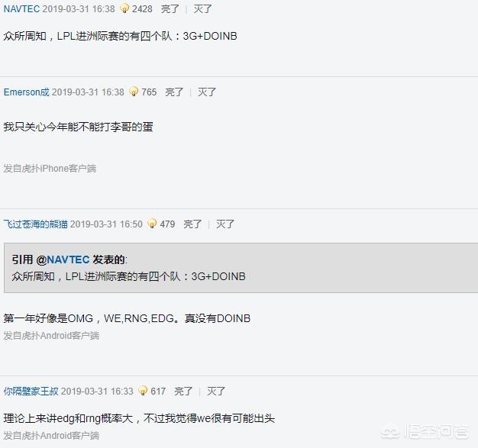The image size is (478, 448).
Task: Downvote 飞过苍海的熊猫's comment with 灭了
Action: coord(225,224)
